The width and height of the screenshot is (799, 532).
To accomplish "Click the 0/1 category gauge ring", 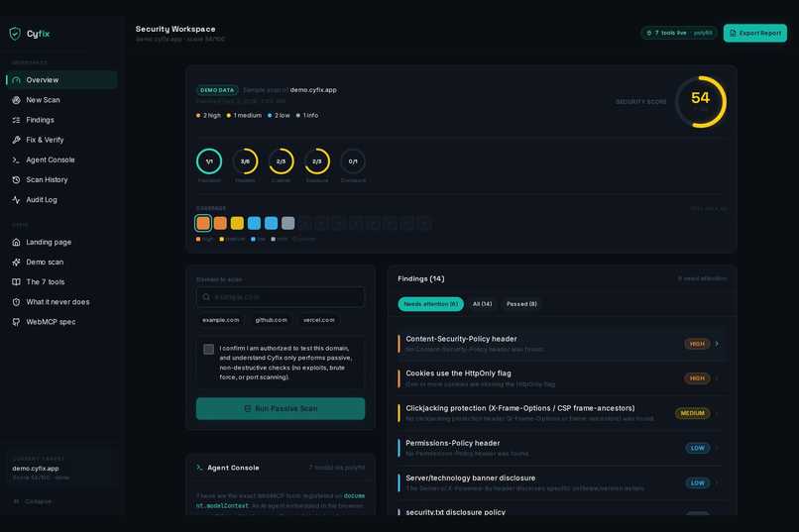I will coord(353,161).
